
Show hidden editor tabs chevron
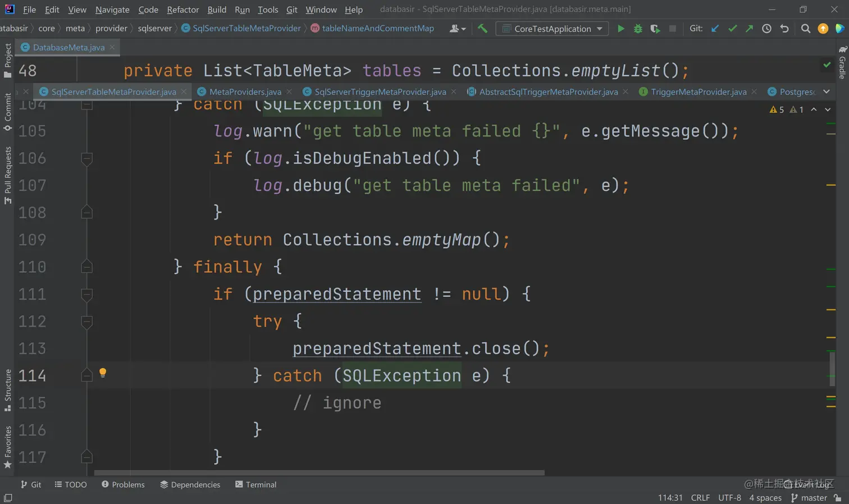[827, 91]
